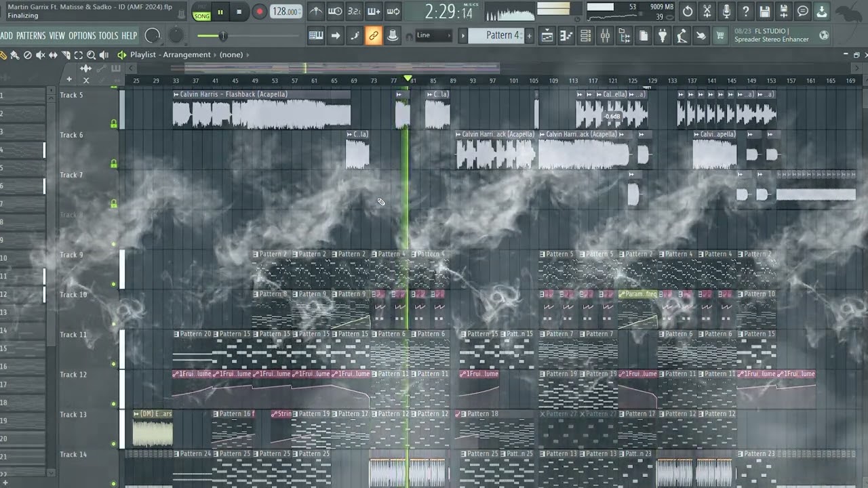The width and height of the screenshot is (868, 488).
Task: Toggle overdub blend recording icon
Action: (x=374, y=12)
